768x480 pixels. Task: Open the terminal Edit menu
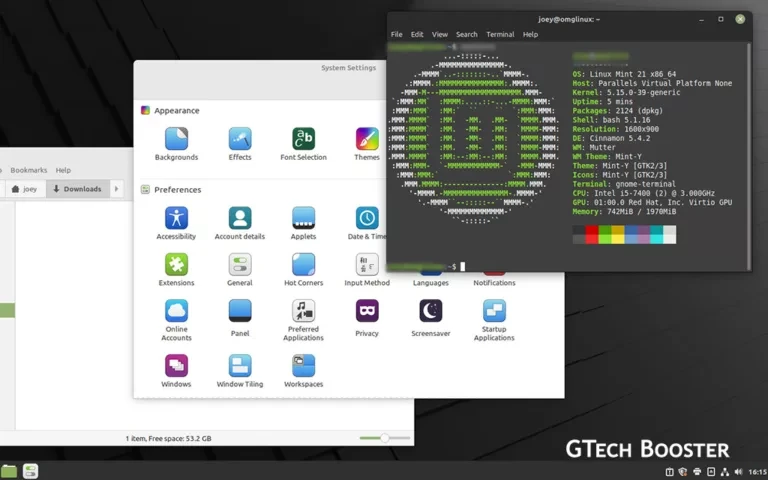[x=417, y=34]
